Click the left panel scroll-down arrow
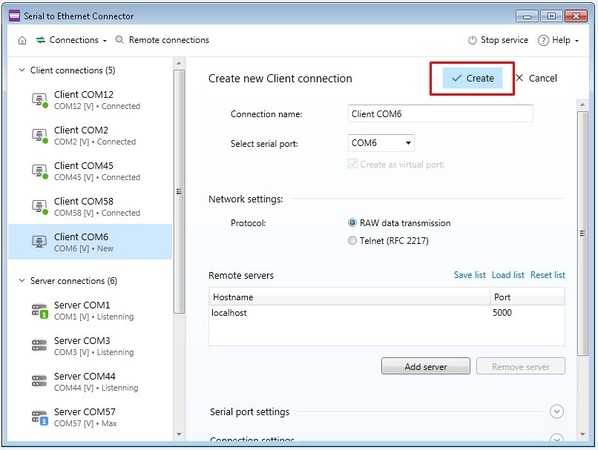Viewport: 598px width, 450px height. [x=179, y=434]
